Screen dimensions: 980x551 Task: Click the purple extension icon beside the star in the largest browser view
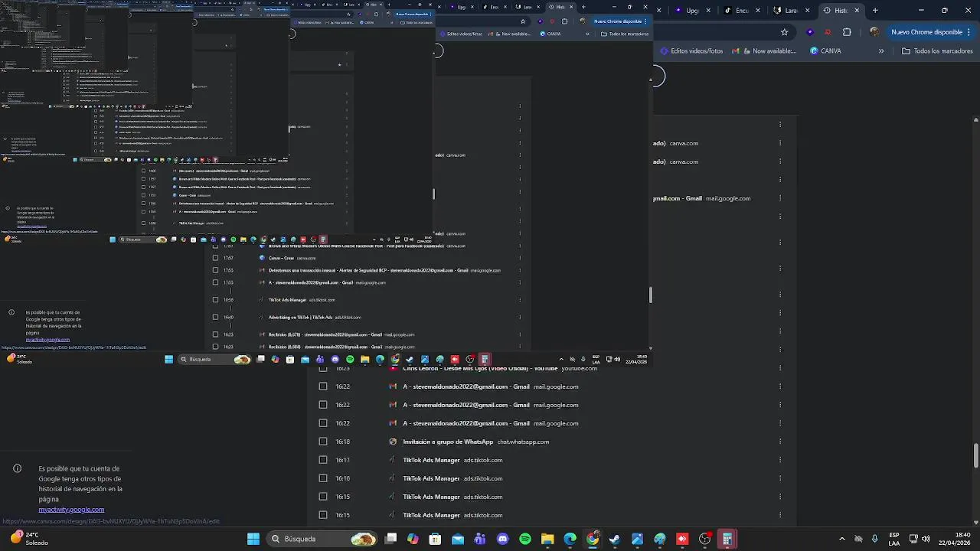point(810,32)
